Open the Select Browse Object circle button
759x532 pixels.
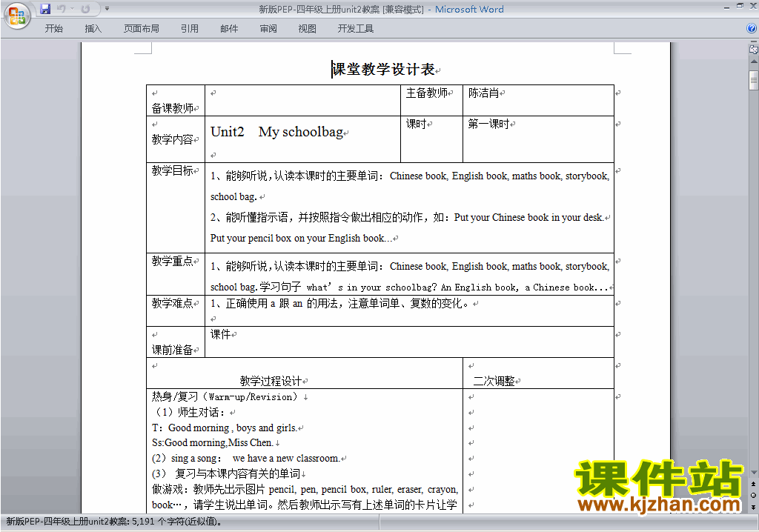[754, 495]
